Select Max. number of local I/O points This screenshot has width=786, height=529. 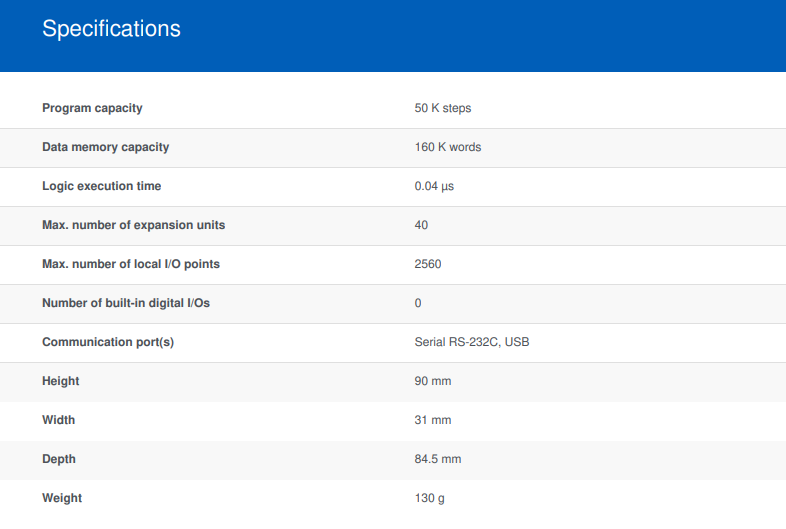coord(131,264)
